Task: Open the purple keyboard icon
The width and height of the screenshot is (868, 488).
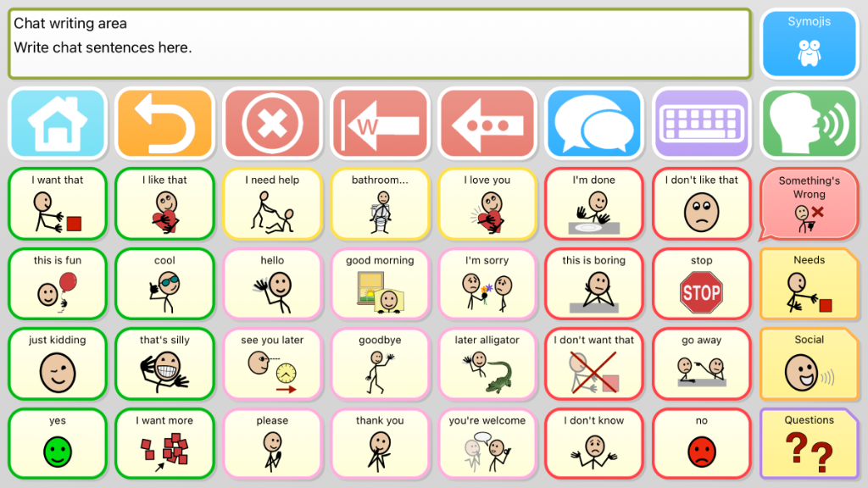Action: tap(701, 124)
